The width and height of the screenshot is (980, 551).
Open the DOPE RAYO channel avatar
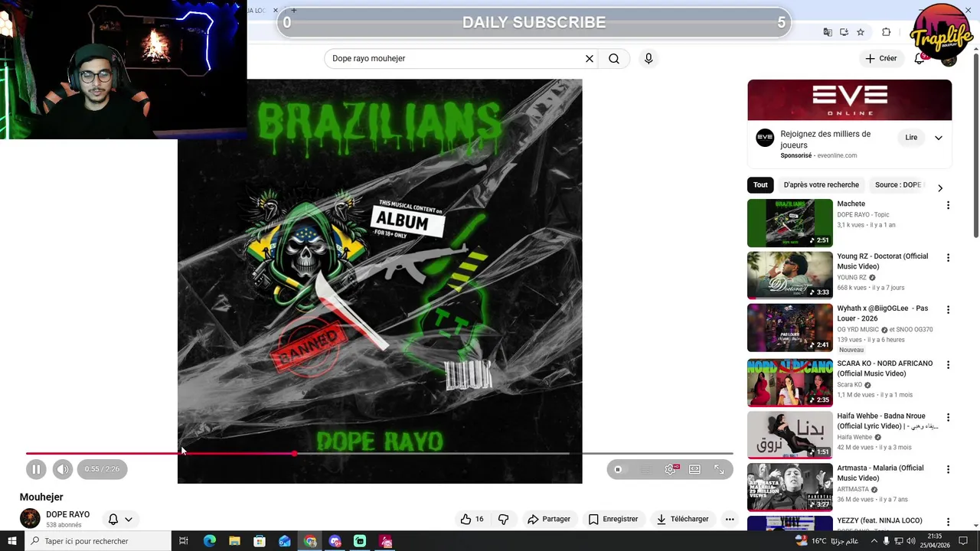tap(30, 519)
